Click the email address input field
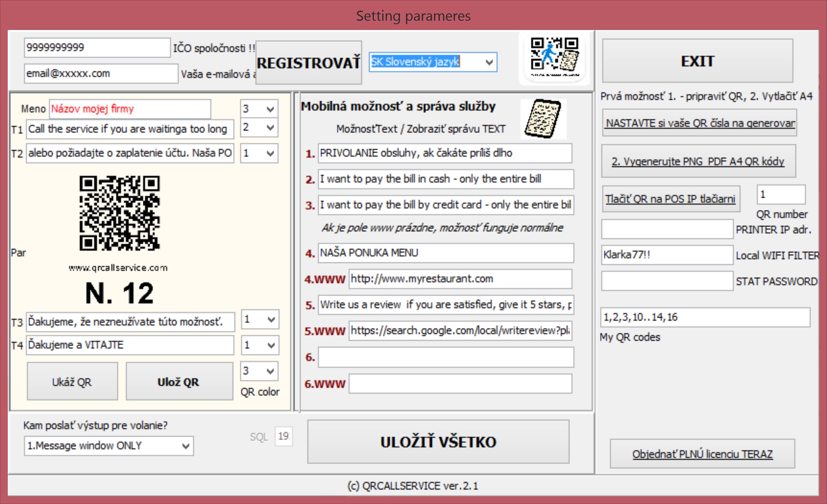This screenshot has width=827, height=504. point(101,73)
